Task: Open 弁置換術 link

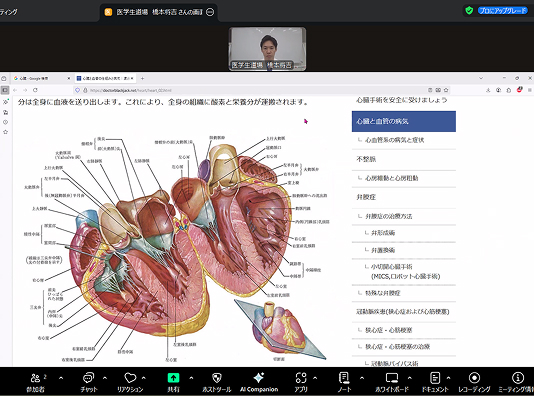Action: [x=383, y=250]
